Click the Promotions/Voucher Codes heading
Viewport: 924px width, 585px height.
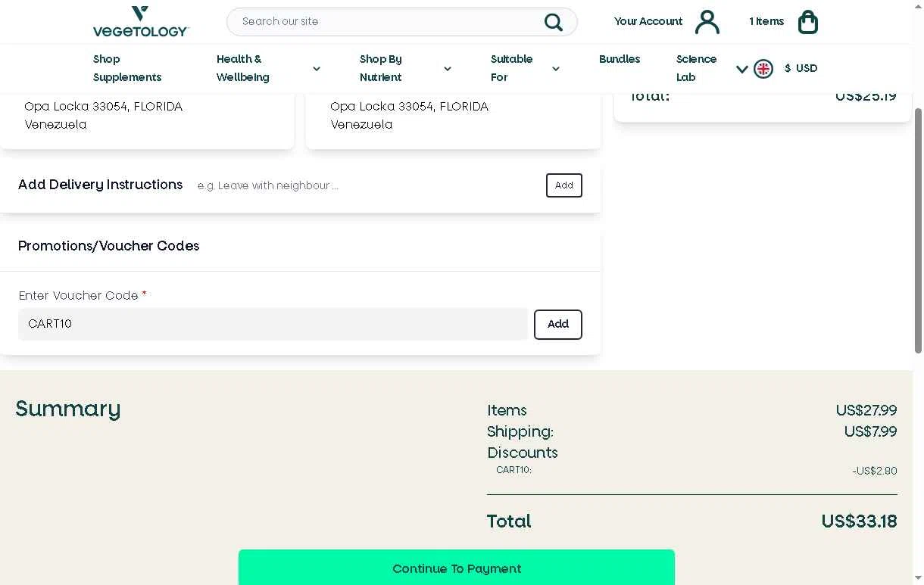pos(108,246)
